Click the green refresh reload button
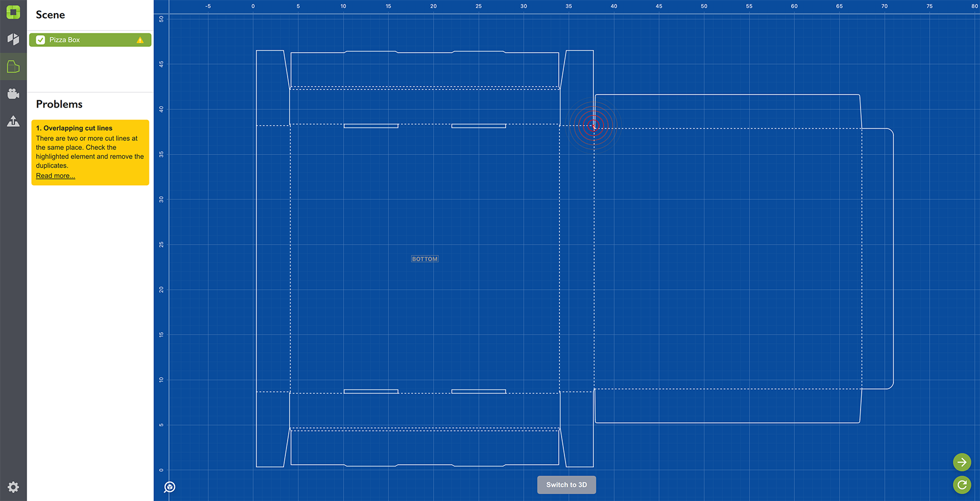 pyautogui.click(x=961, y=485)
